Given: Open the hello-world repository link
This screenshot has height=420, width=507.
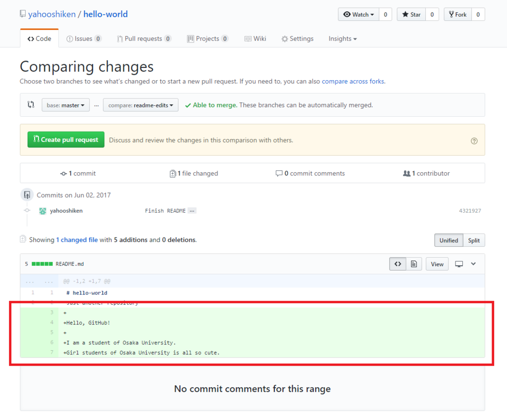Looking at the screenshot, I should [x=105, y=14].
